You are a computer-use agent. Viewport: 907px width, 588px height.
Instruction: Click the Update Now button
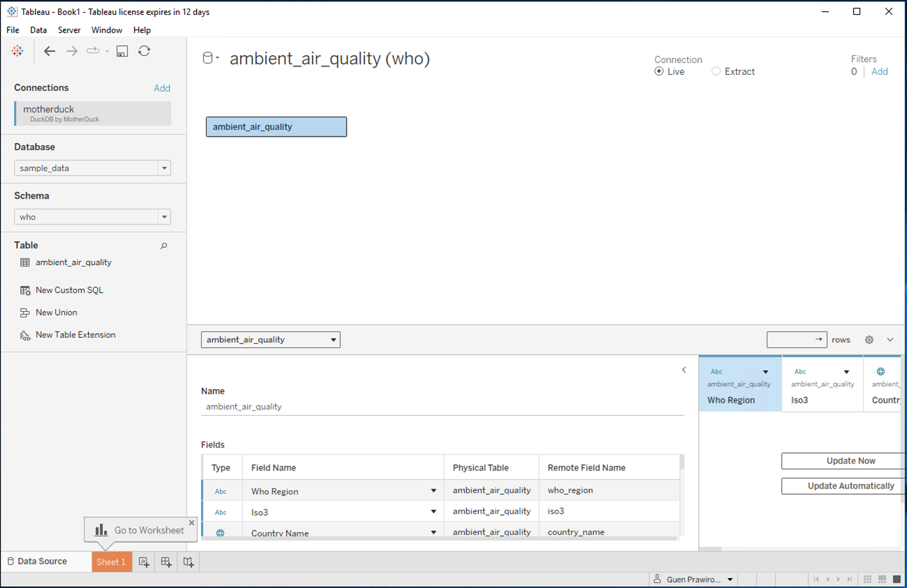[844, 461]
